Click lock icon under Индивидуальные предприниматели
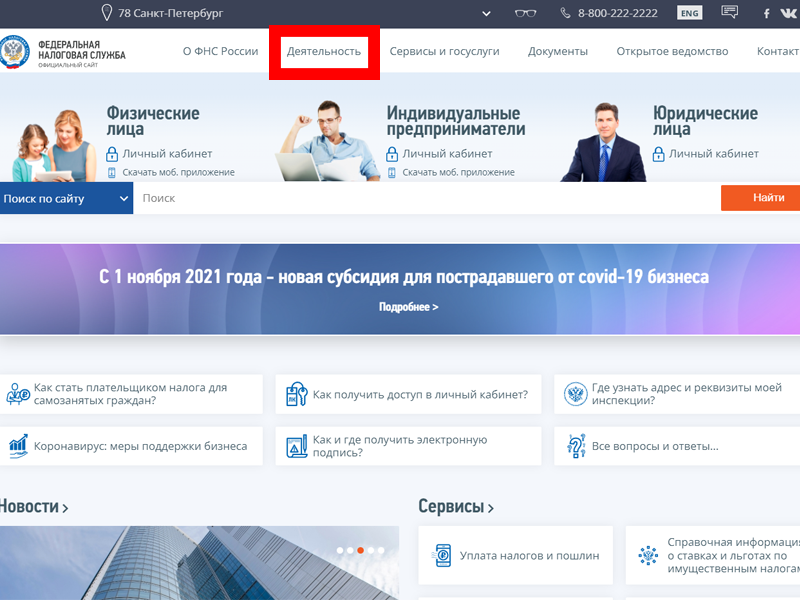This screenshot has height=600, width=800. pyautogui.click(x=392, y=154)
